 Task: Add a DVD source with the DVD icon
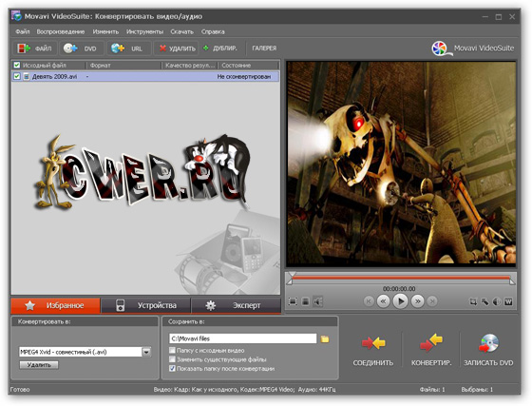point(70,48)
